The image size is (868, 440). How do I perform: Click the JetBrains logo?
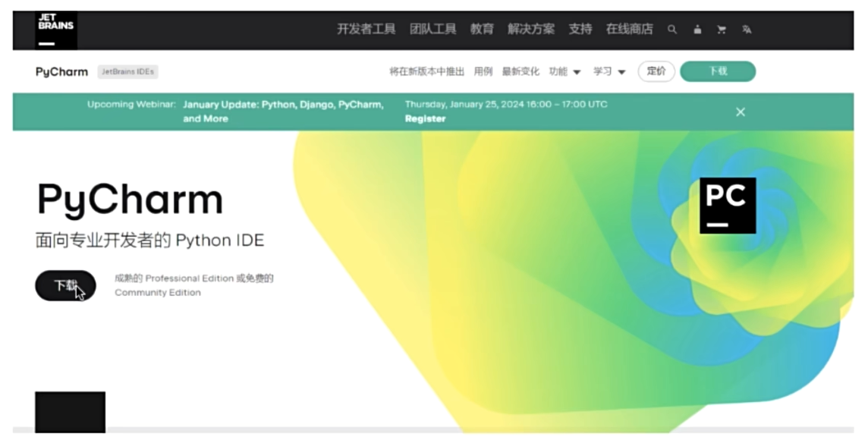[56, 30]
